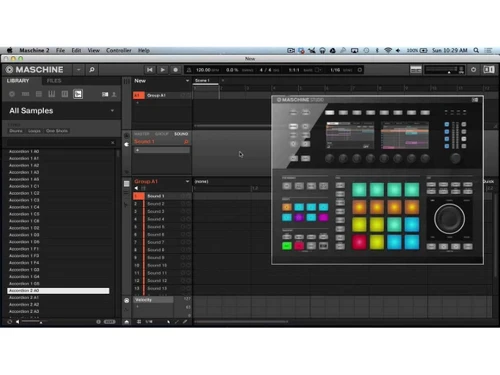
Task: Select the pointer edit mode icon
Action: (168, 322)
